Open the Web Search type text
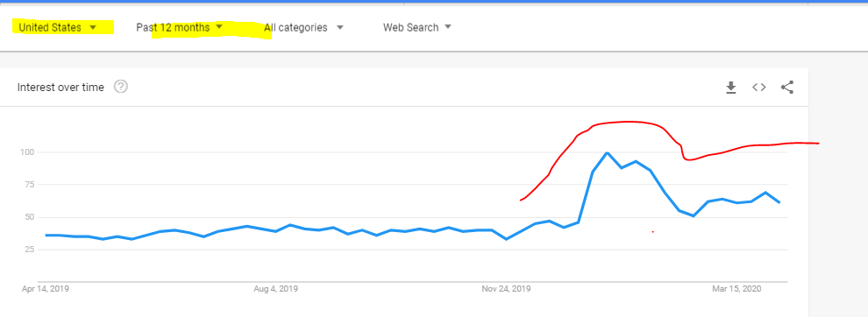This screenshot has width=868, height=317. pyautogui.click(x=410, y=27)
